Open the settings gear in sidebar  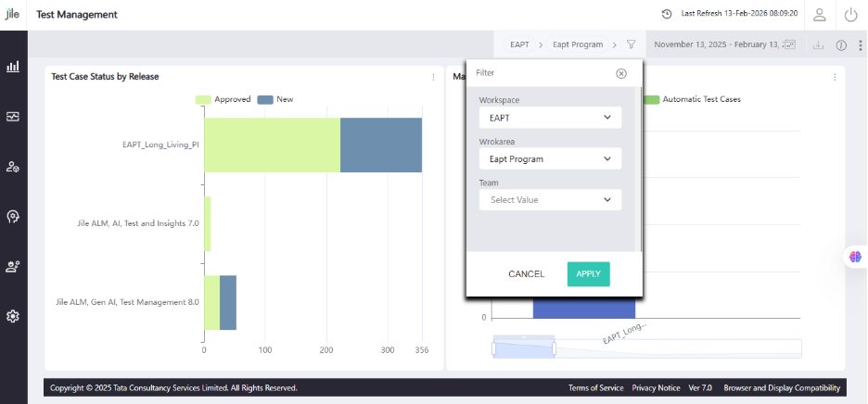(13, 317)
